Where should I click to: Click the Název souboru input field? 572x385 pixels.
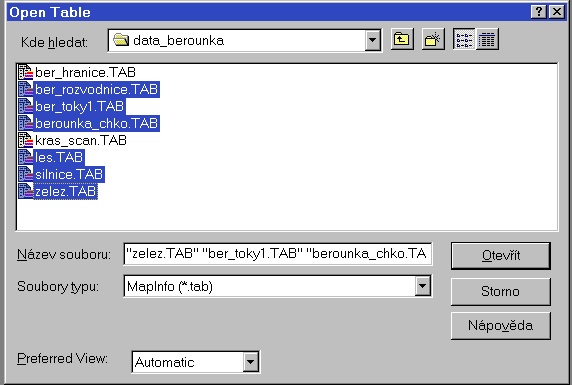click(x=278, y=254)
